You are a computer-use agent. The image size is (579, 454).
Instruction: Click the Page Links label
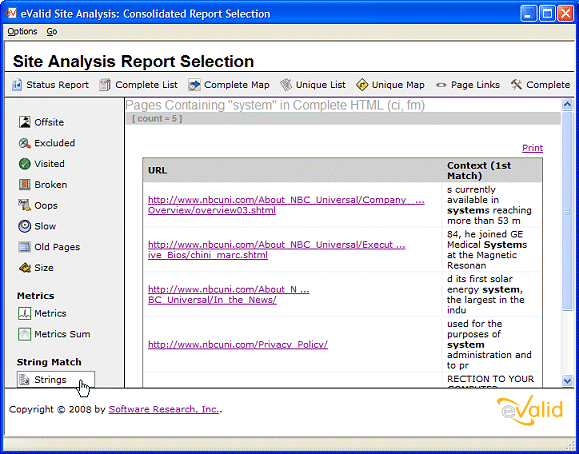(475, 85)
